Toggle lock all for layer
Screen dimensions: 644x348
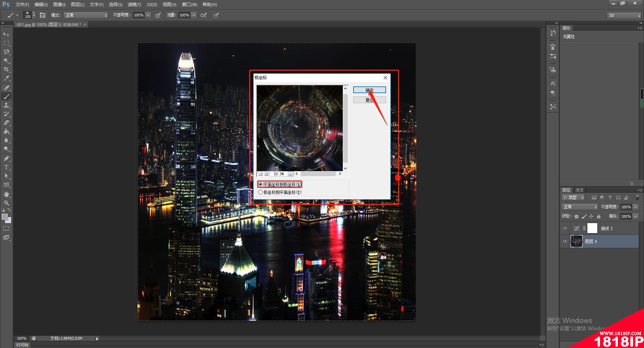(599, 216)
